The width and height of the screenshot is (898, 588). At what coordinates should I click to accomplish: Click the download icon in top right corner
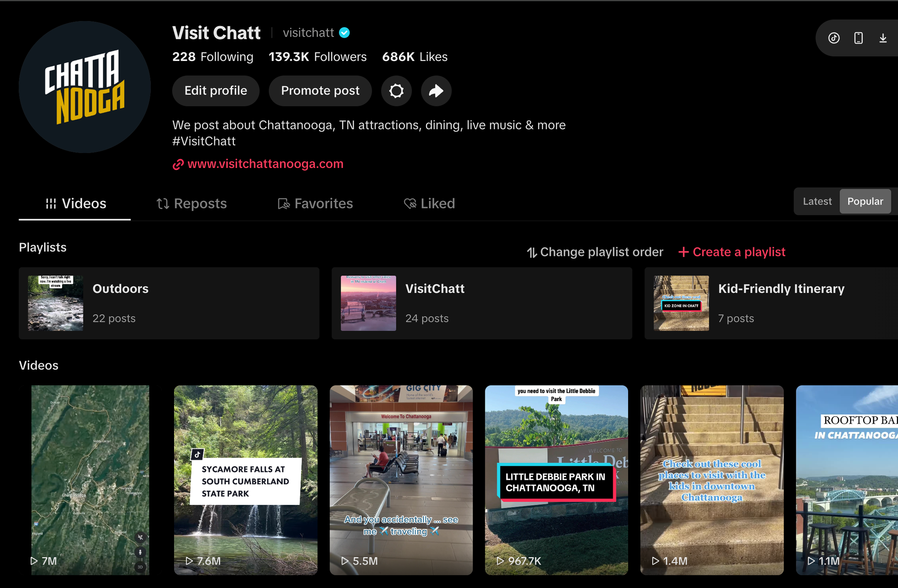click(x=883, y=38)
